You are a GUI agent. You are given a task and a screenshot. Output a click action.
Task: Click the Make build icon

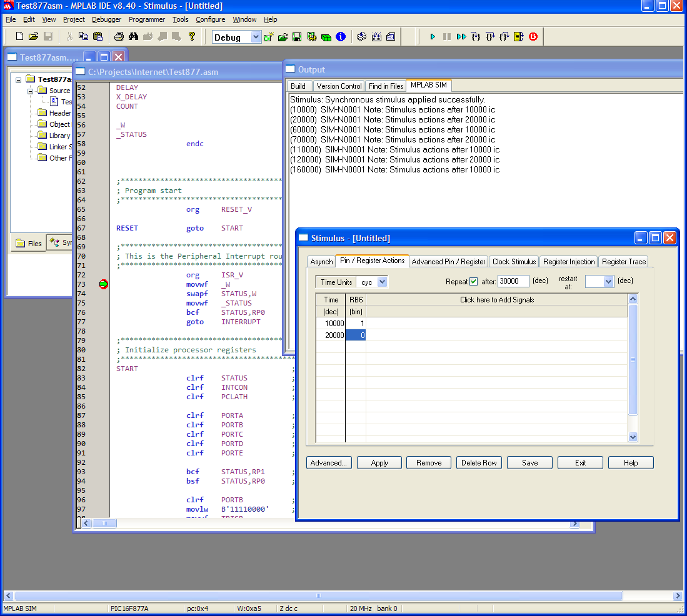[x=361, y=37]
